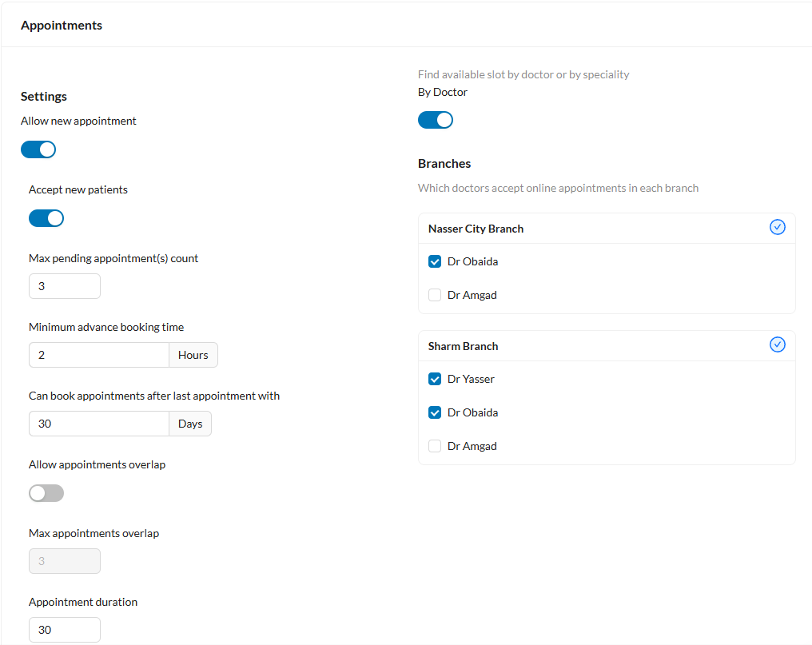
Task: Uncheck Dr Obaida in Sharm Branch
Action: tap(435, 413)
